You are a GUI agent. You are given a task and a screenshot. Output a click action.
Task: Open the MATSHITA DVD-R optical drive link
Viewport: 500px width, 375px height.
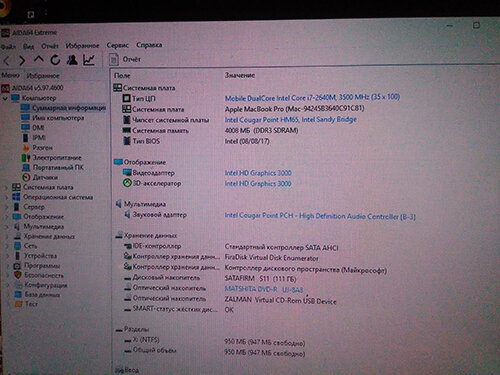(x=264, y=289)
